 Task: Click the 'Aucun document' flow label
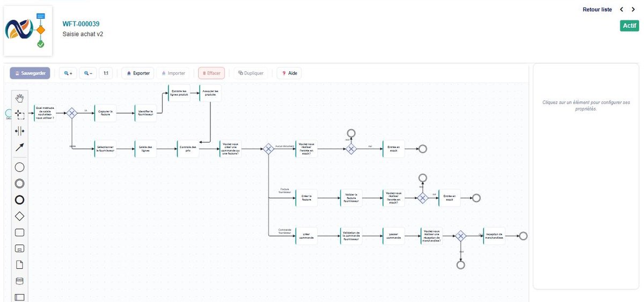coord(284,146)
